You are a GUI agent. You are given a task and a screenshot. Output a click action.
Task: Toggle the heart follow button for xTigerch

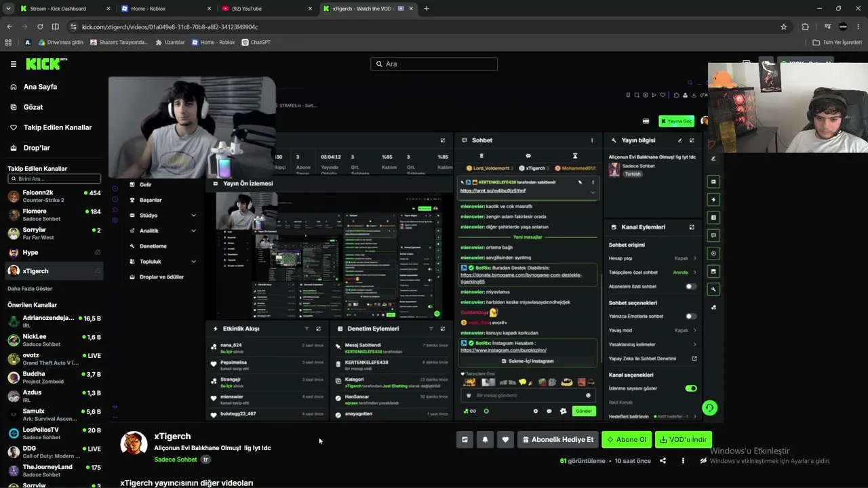505,440
